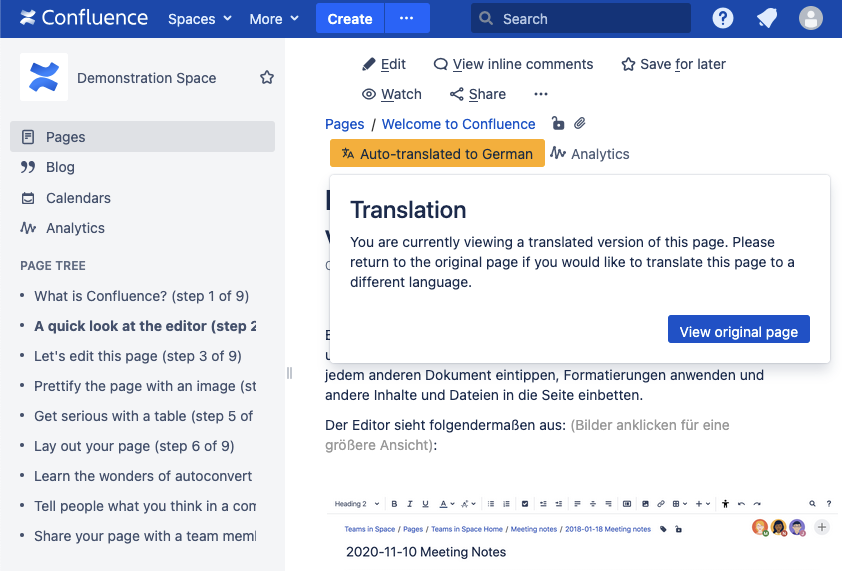Click the Share button

pos(478,95)
